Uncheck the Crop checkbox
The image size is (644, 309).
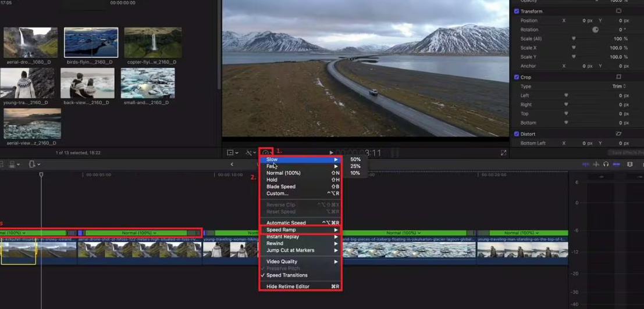(516, 77)
